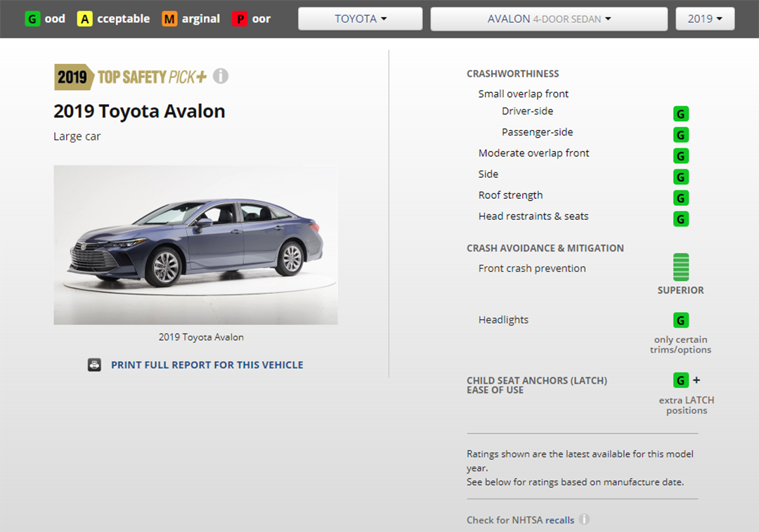759x532 pixels.
Task: Click the Headlights Good rating badge
Action: pos(680,320)
